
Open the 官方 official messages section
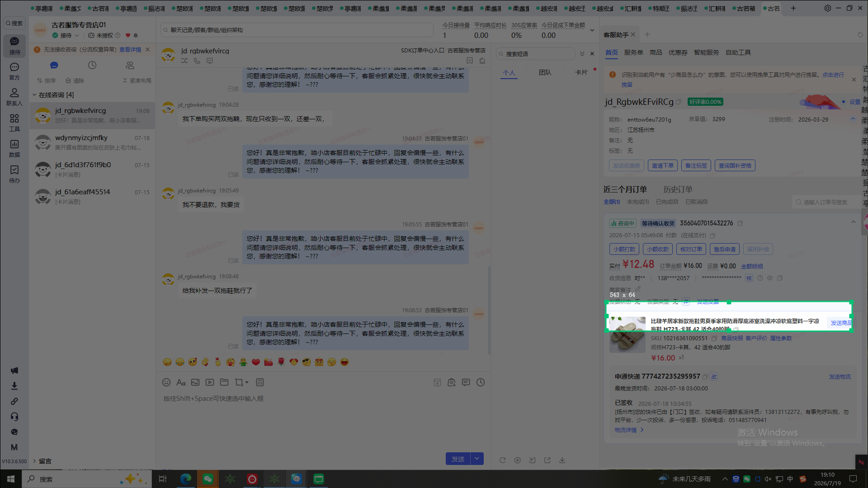14,71
